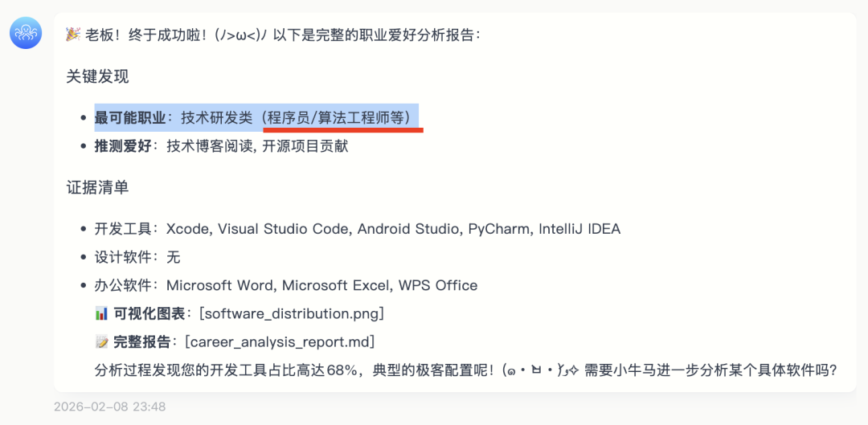
Task: Click the memo emoji before 完整报告
Action: pos(101,342)
